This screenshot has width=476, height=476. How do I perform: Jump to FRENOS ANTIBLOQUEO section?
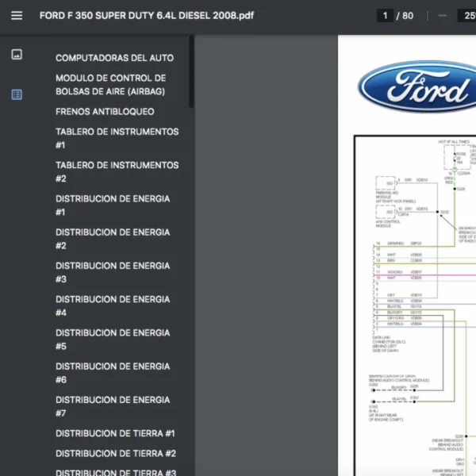(x=105, y=112)
